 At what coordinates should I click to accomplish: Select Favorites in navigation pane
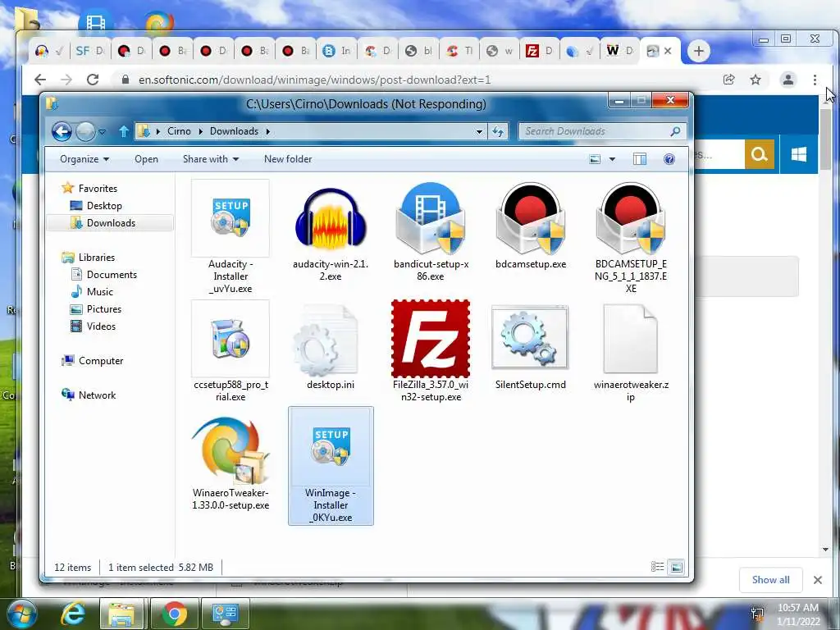pos(98,188)
